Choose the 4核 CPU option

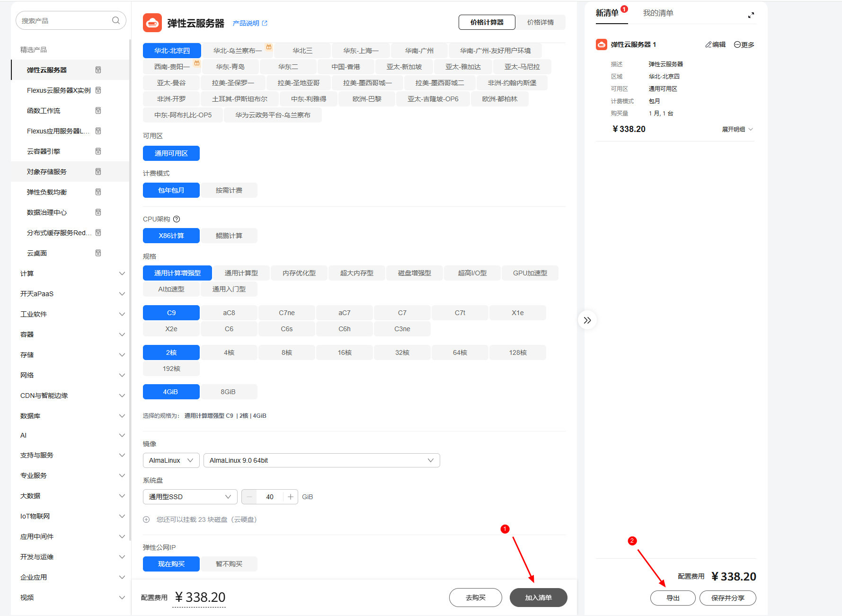pos(229,352)
